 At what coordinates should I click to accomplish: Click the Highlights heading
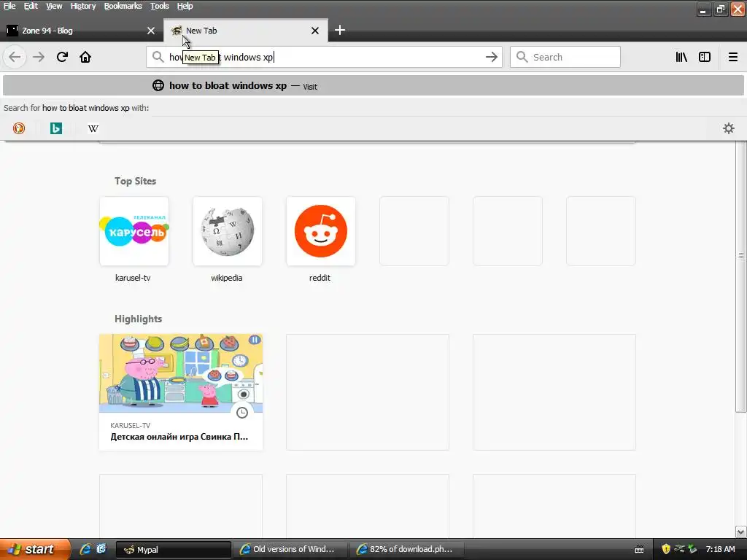(x=138, y=319)
